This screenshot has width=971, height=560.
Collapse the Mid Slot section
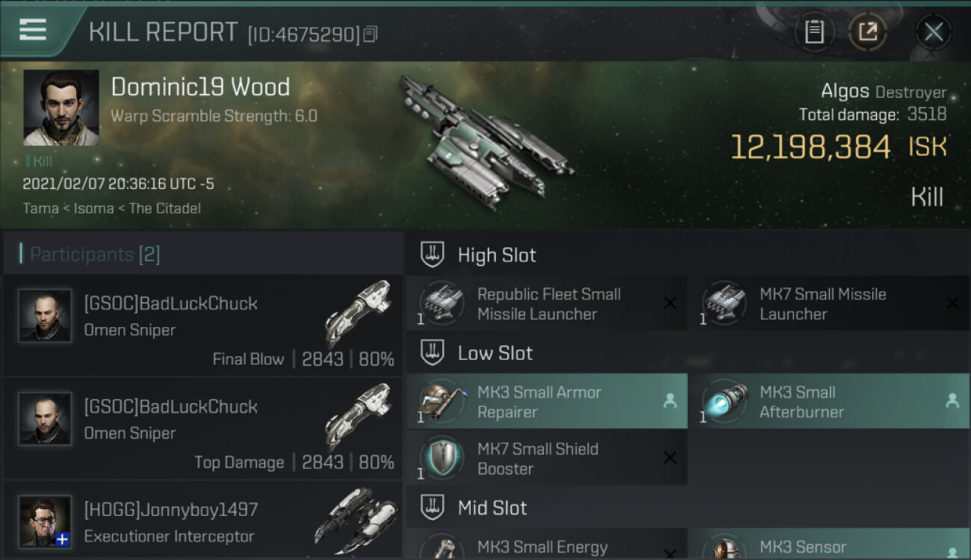[x=432, y=508]
